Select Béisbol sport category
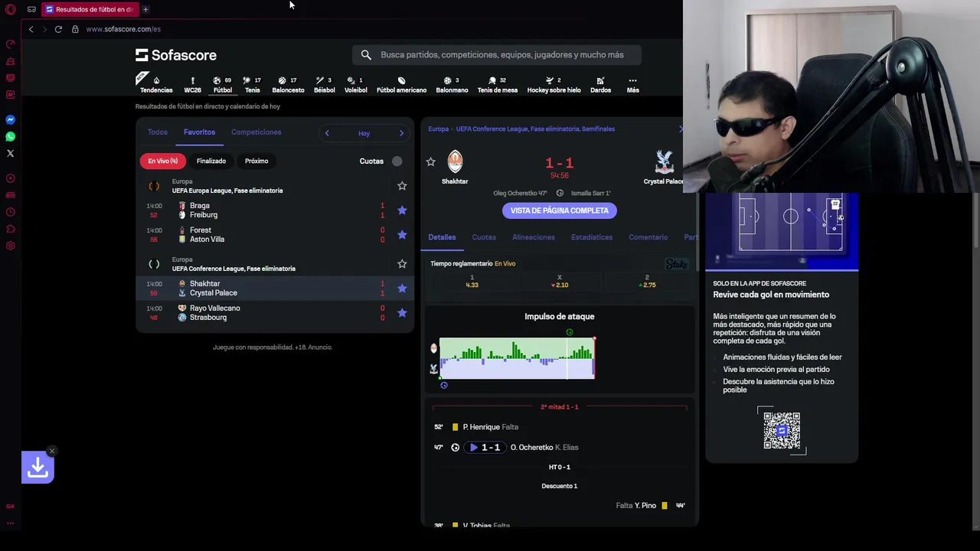The image size is (980, 551). point(324,85)
